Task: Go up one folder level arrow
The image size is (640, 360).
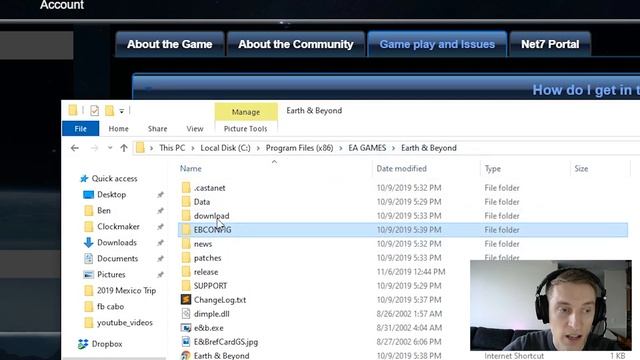Action: 124,148
